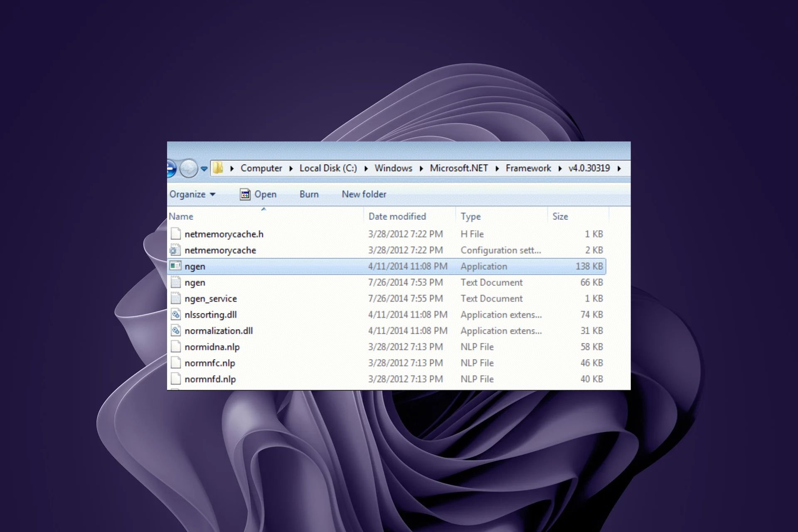This screenshot has width=798, height=532.
Task: Click the nlssorting.dll file icon
Action: [176, 315]
